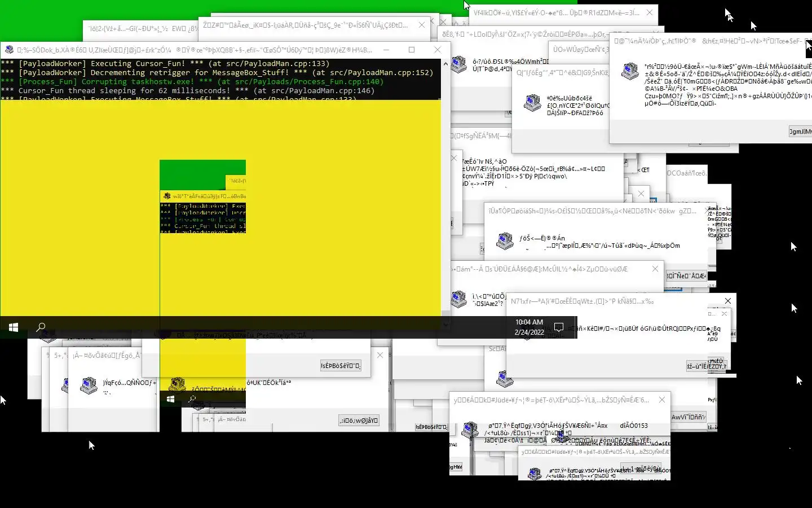812x508 pixels.
Task: Select green line 'Corrupting taskhostw.exe!'
Action: pos(192,82)
